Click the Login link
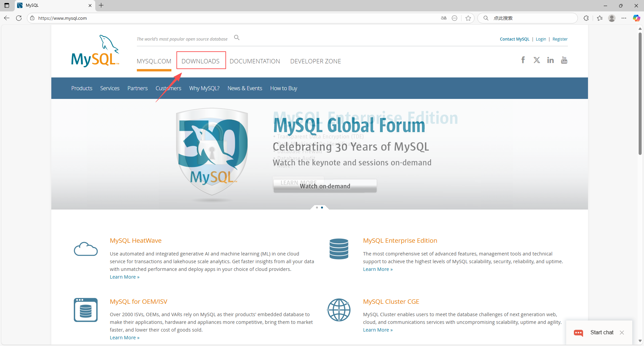 (541, 39)
